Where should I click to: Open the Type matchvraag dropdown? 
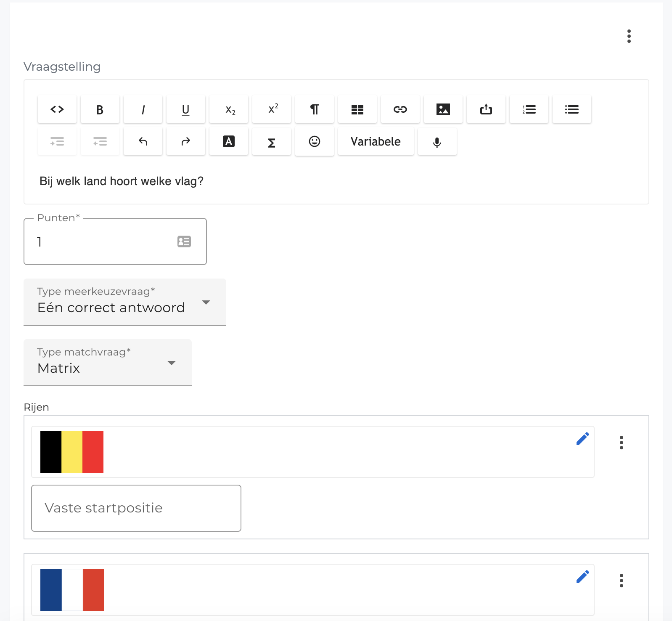108,363
